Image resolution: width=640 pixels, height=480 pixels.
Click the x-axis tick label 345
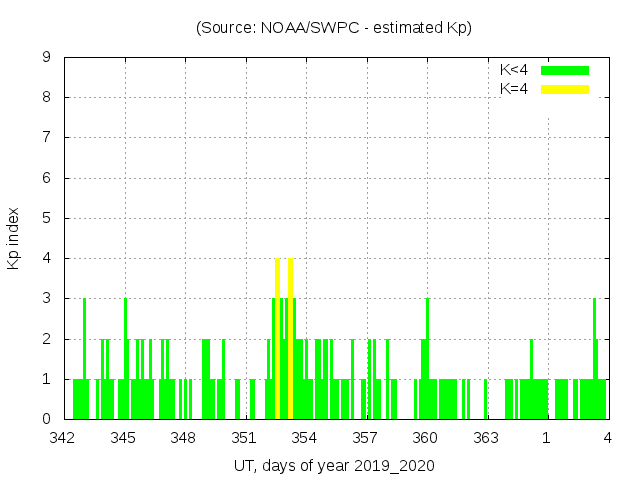[x=124, y=438]
